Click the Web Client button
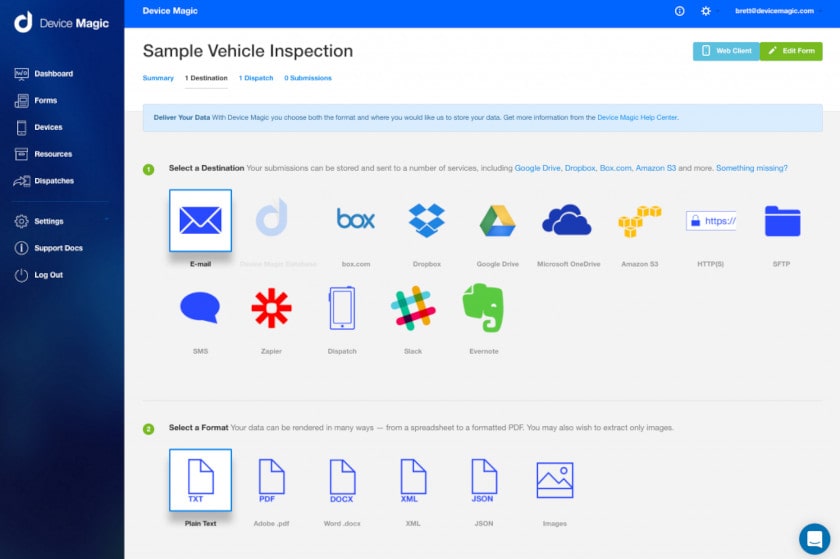 pos(726,51)
